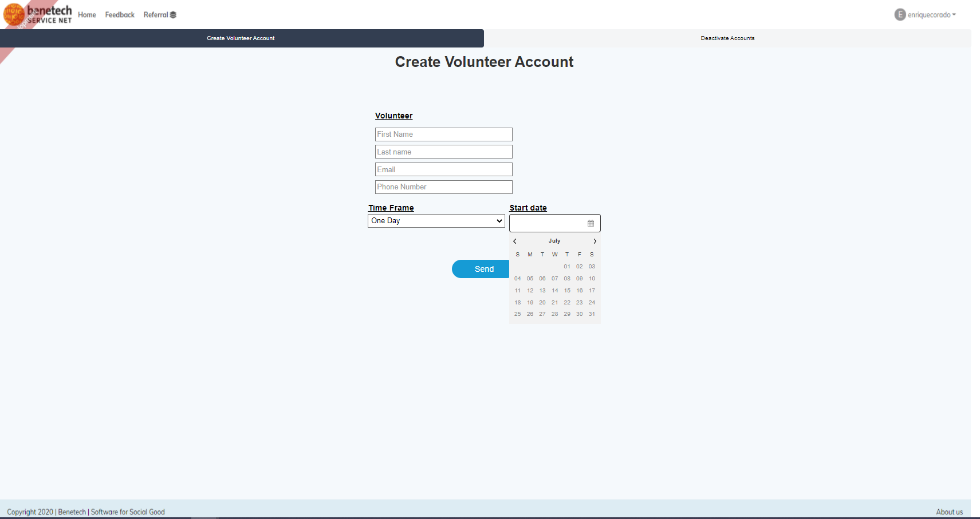Go to the Home page
The image size is (980, 519).
[x=87, y=15]
